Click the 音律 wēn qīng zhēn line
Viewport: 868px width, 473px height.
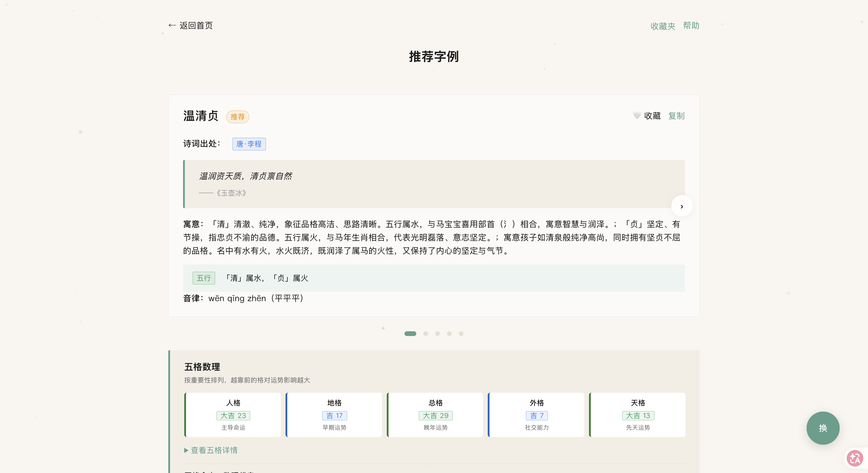[x=244, y=299]
